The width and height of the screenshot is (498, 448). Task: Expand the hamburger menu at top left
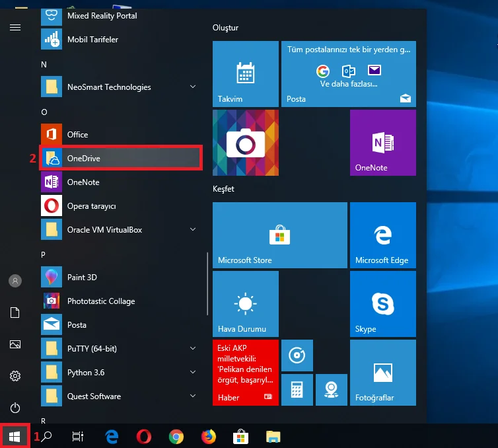[x=15, y=27]
